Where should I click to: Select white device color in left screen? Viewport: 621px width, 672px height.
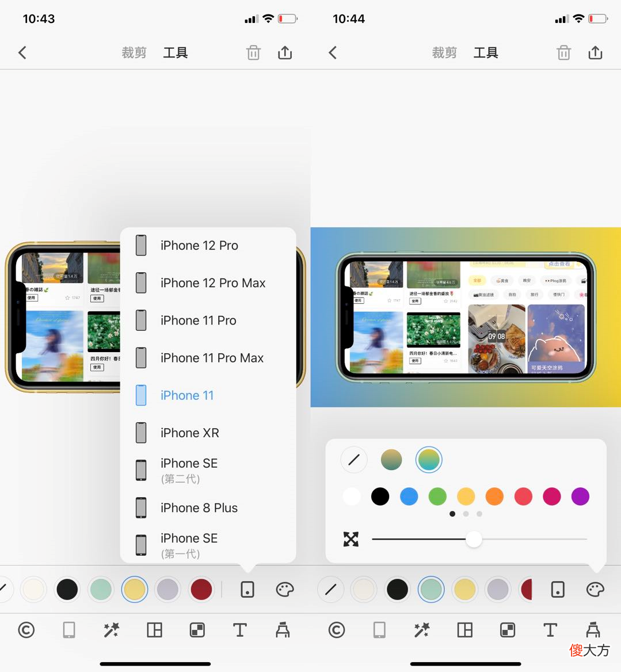click(x=33, y=590)
